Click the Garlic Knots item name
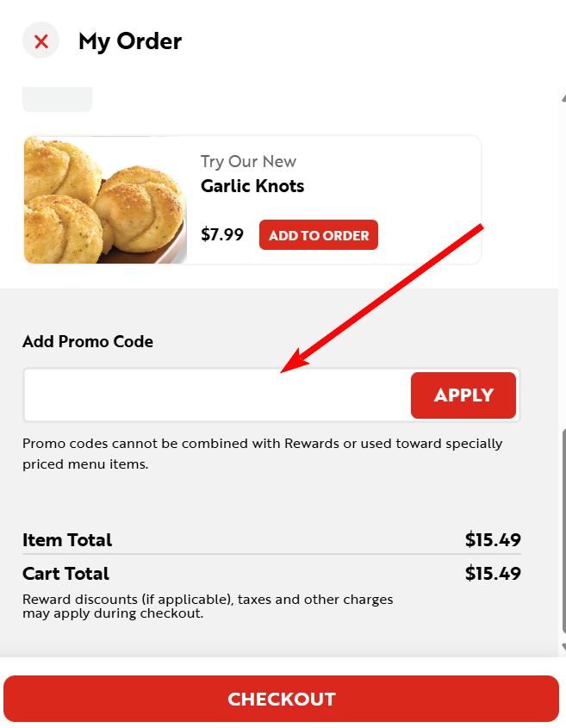Screen dimensions: 566x728 point(252,185)
